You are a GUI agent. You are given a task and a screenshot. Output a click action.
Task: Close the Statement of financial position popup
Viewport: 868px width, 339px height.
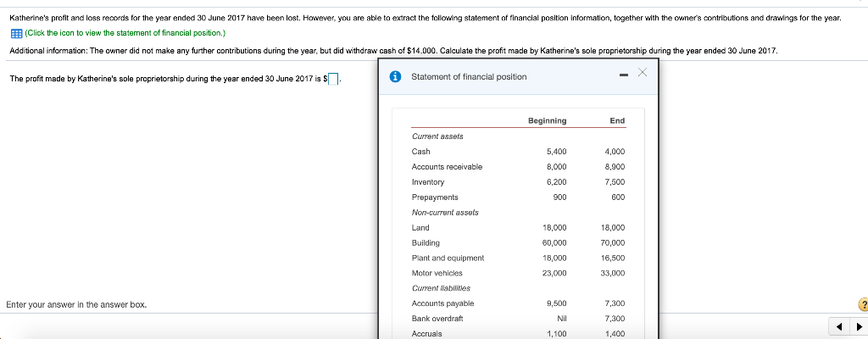pyautogui.click(x=642, y=73)
